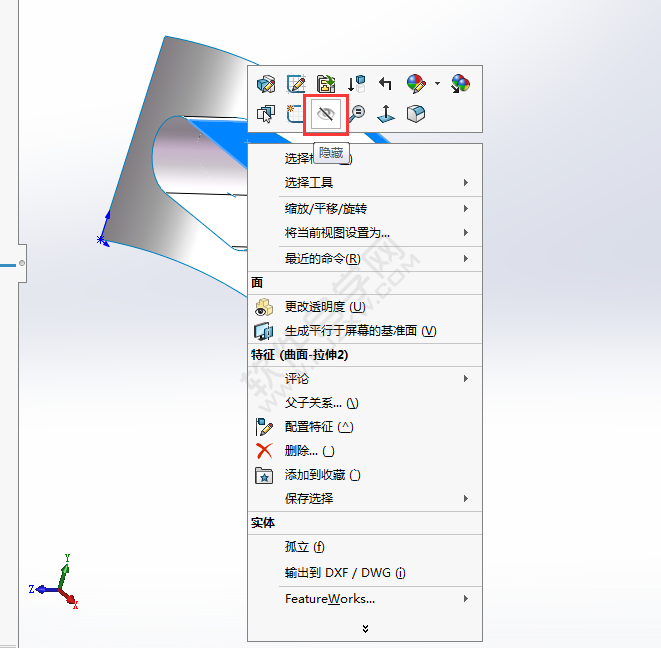Click the screen plane icon beside 生成平行于屏幕的基准面
This screenshot has height=648, width=661.
(264, 331)
